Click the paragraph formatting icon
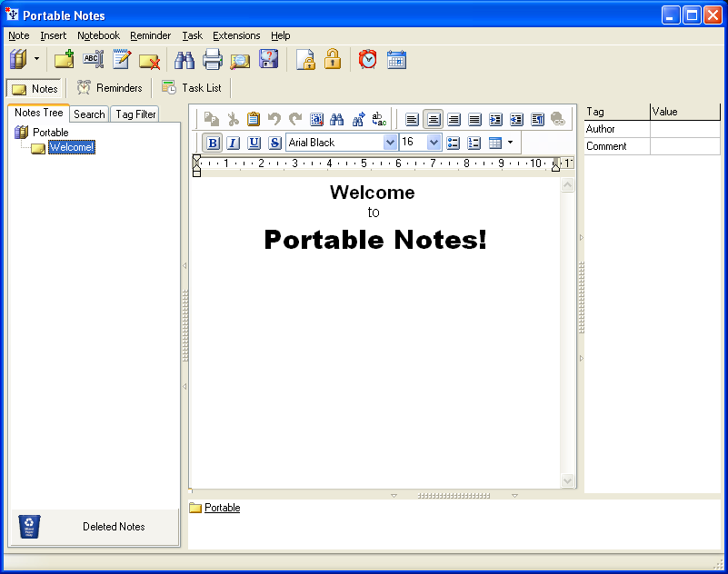Screen dimensions: 728x574 tap(538, 119)
